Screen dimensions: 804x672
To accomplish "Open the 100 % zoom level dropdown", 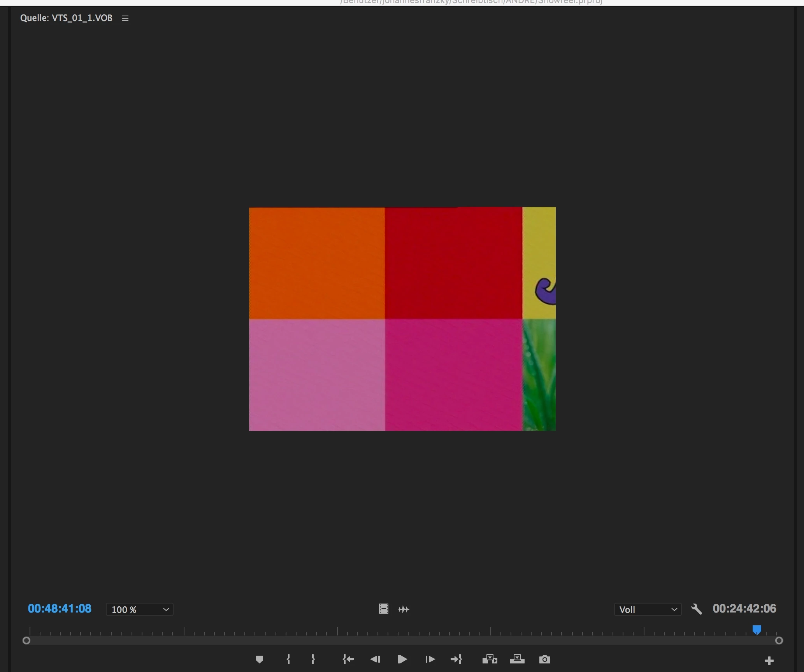I will tap(140, 609).
